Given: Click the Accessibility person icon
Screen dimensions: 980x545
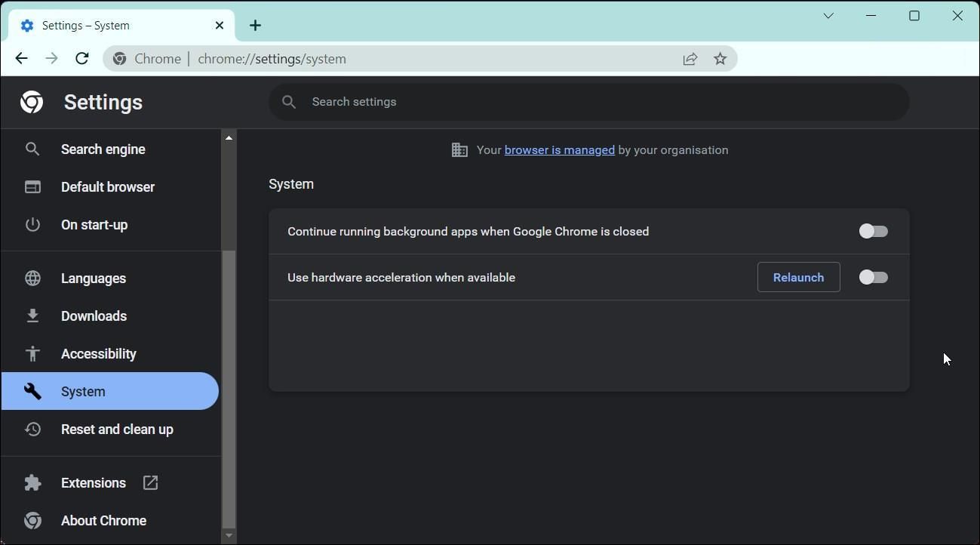Looking at the screenshot, I should point(32,353).
